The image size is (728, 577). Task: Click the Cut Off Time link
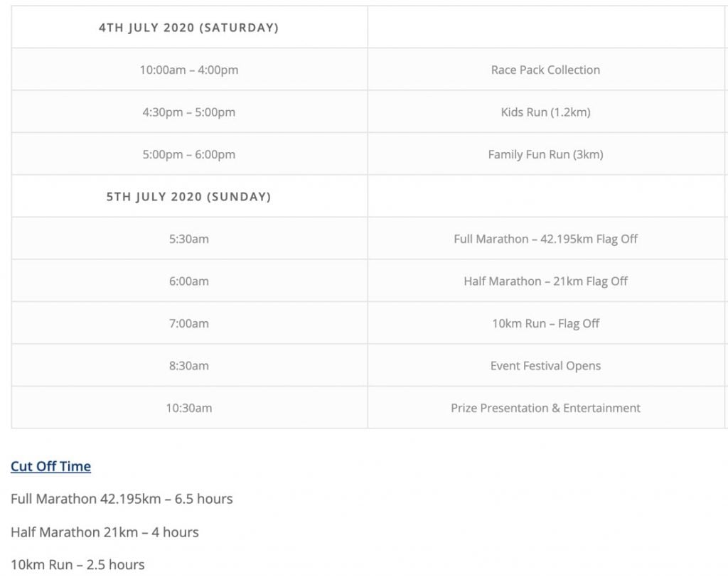(50, 466)
